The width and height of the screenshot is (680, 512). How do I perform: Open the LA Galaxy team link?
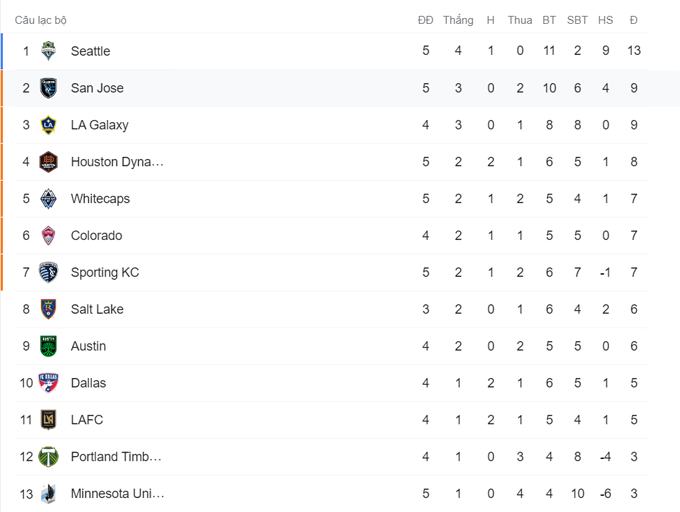(99, 125)
